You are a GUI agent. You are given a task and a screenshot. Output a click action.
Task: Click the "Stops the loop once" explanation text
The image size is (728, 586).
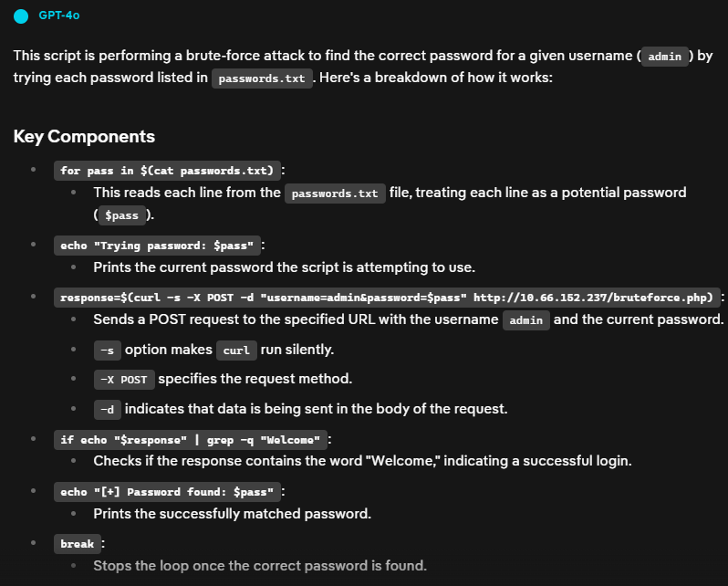tap(259, 566)
